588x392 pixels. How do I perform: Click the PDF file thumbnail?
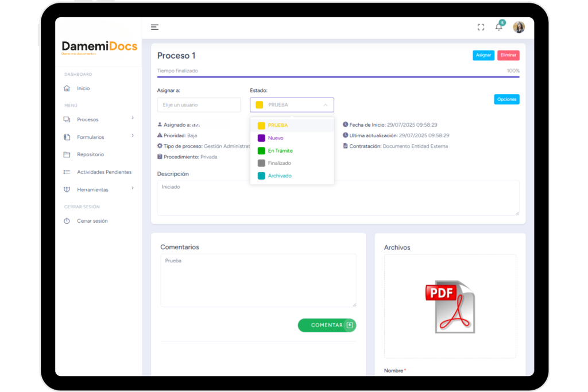tap(450, 306)
